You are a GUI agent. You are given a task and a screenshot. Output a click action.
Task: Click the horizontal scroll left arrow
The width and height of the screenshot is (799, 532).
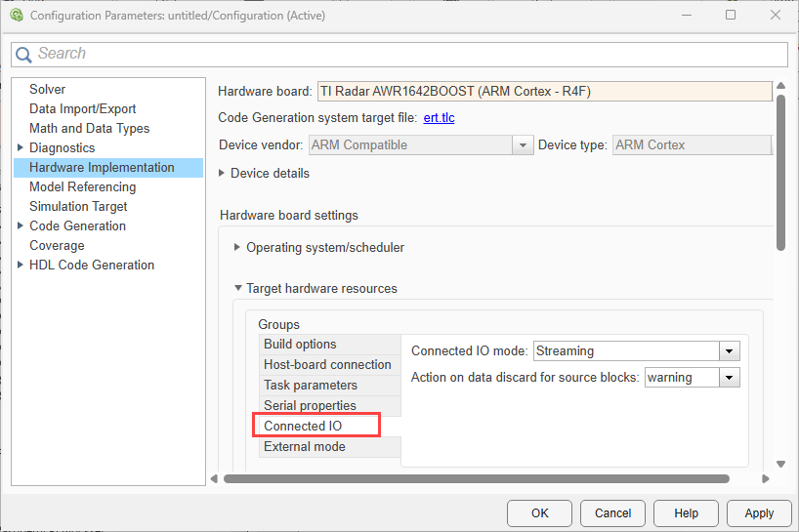214,478
